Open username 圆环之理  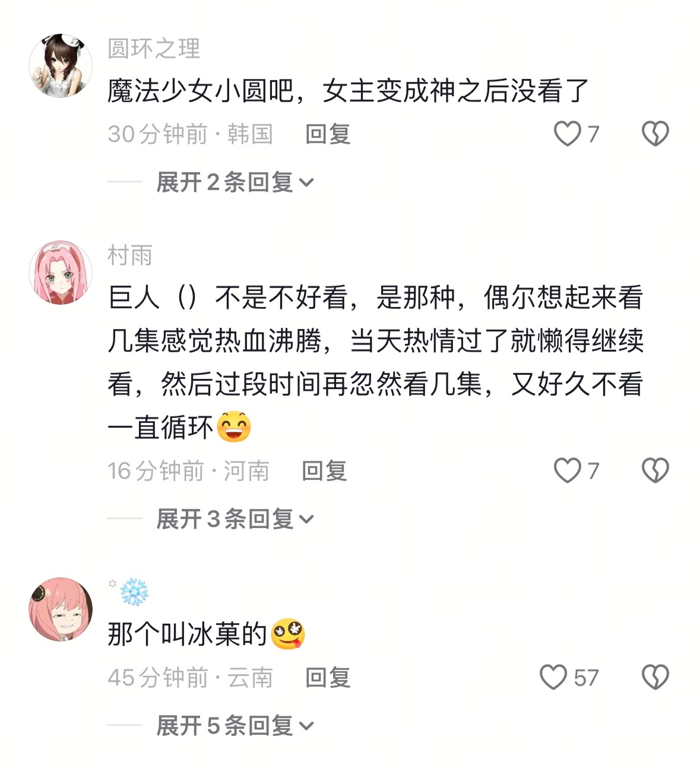(154, 49)
